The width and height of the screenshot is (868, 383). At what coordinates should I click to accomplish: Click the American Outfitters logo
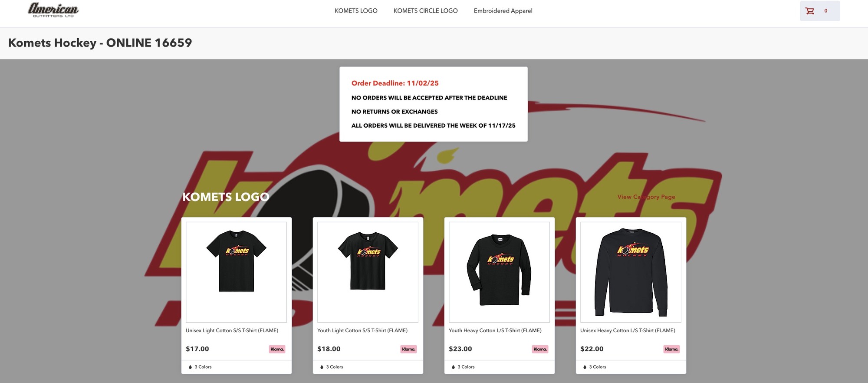click(x=53, y=10)
